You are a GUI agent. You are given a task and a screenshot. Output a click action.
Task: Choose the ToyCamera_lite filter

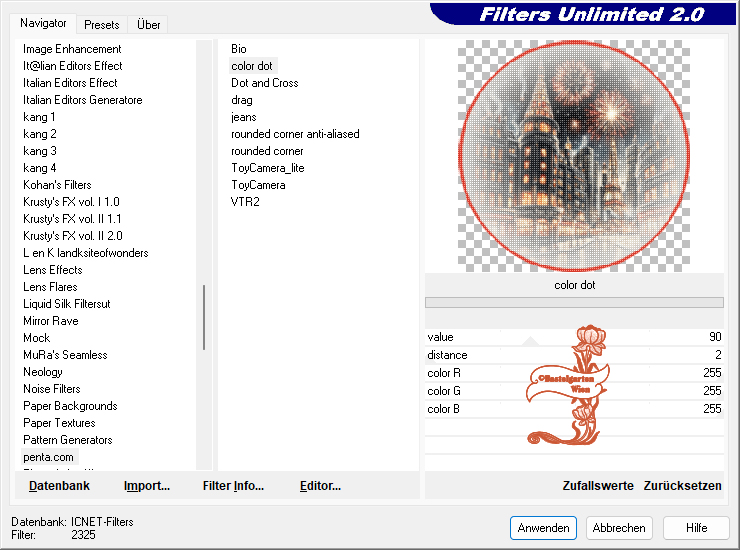(x=268, y=168)
